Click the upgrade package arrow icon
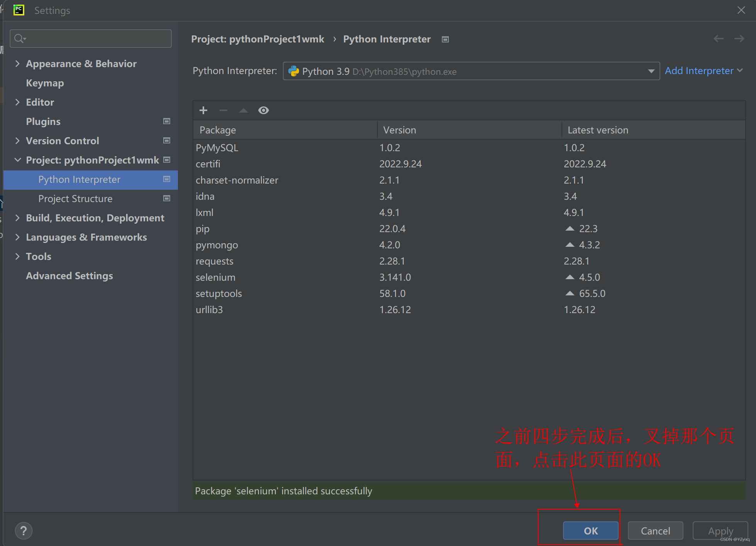The width and height of the screenshot is (756, 546). coord(243,110)
